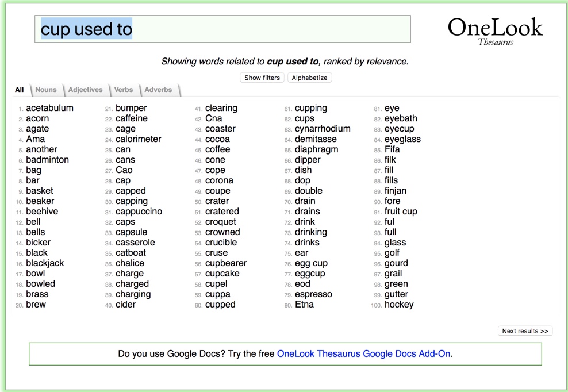Open OneLook Thesaurus Google Docs Add-On link
Image resolution: width=568 pixels, height=392 pixels.
click(364, 353)
